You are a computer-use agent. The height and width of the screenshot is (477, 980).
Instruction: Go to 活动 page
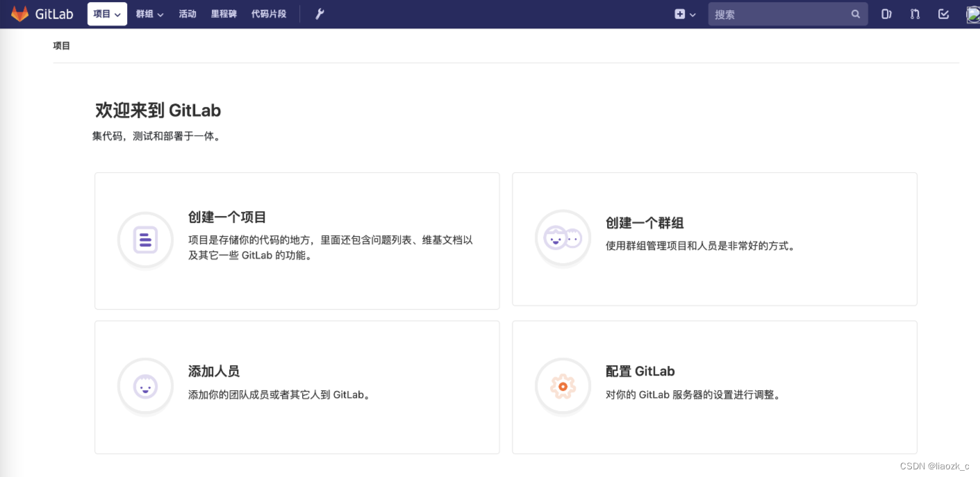pyautogui.click(x=188, y=14)
